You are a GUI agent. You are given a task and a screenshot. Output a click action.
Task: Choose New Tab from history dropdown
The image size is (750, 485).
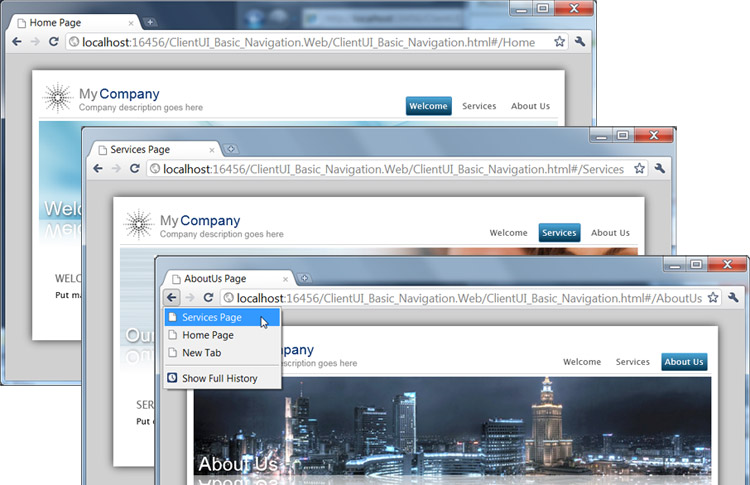point(222,353)
